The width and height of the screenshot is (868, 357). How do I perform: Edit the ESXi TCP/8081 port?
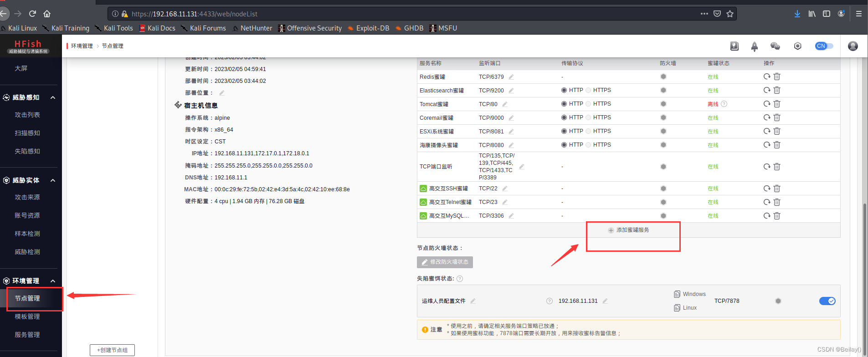[x=511, y=132]
